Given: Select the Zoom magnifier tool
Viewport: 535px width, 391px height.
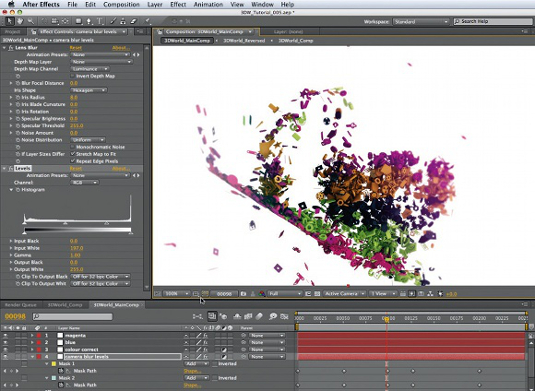Looking at the screenshot, I should point(31,21).
